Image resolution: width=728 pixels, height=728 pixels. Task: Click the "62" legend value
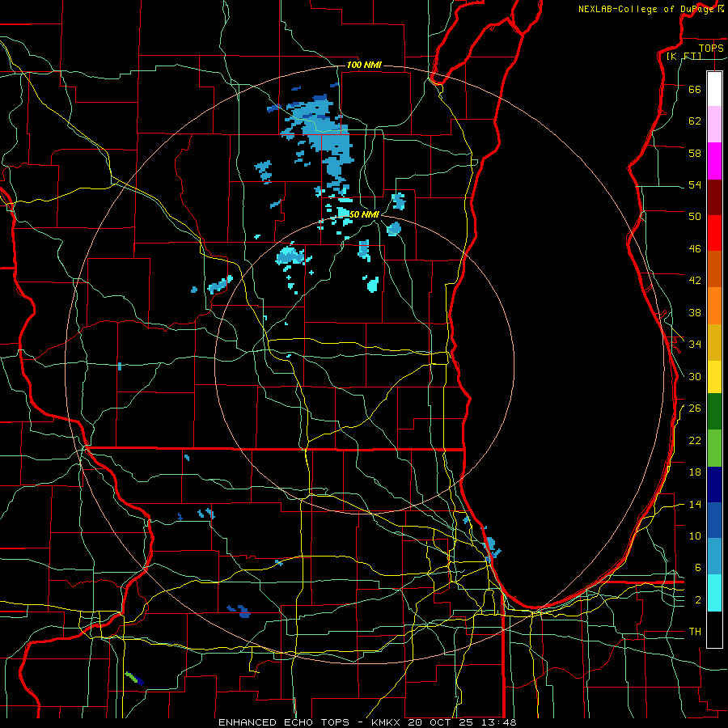tap(695, 121)
